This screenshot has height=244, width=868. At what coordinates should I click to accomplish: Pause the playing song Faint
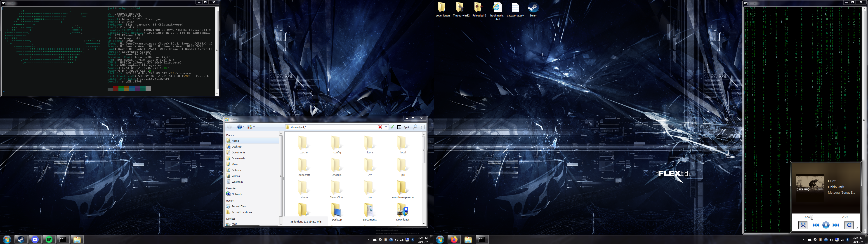[x=826, y=225]
